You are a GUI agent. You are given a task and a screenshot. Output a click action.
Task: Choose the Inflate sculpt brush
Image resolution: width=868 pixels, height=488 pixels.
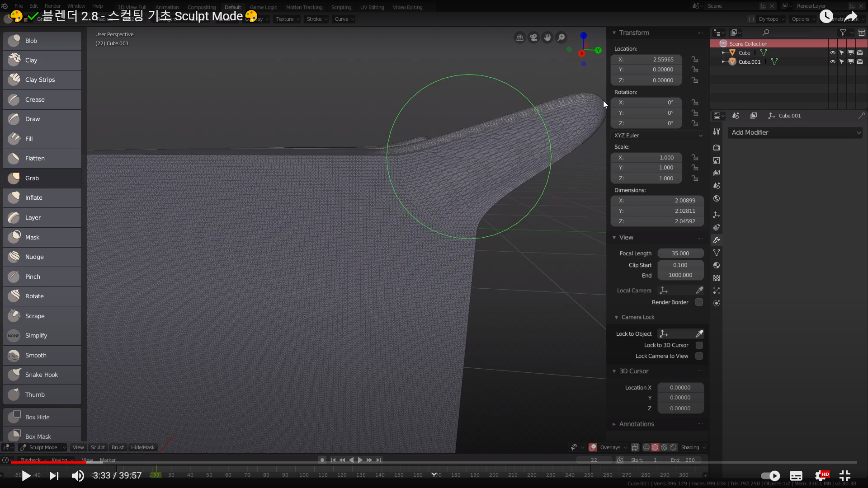pos(42,197)
